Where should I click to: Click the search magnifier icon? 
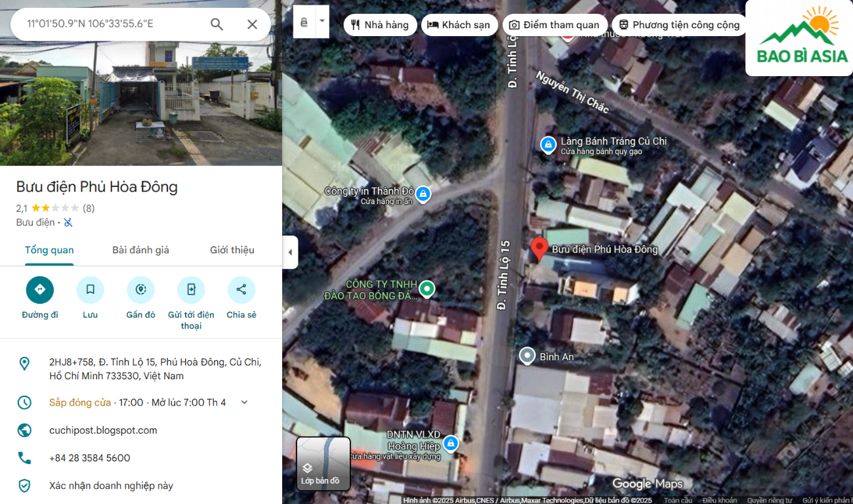point(217,24)
